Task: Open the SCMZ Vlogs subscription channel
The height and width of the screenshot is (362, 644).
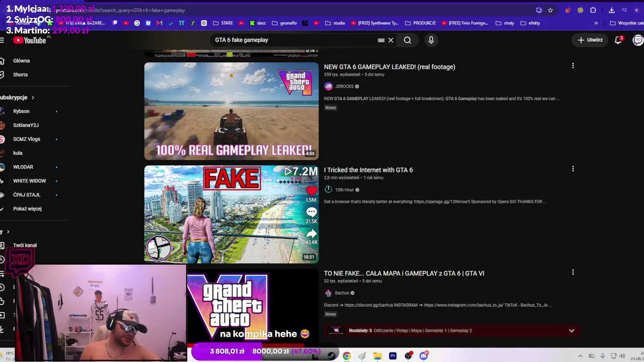Action: click(x=27, y=139)
